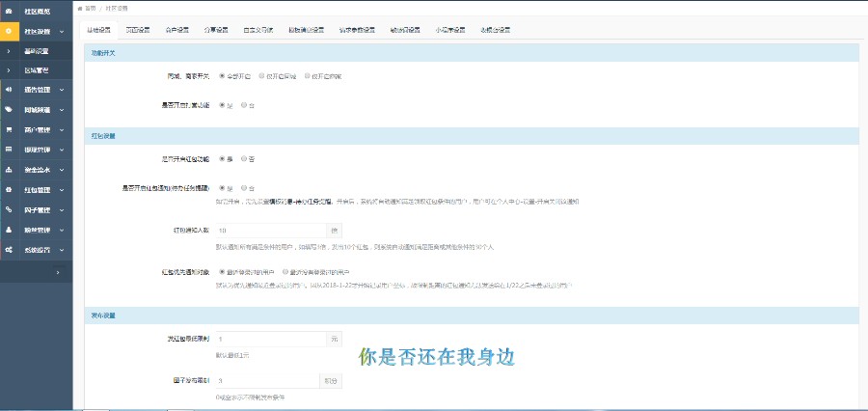Toggle the sidebar collapse arrow at the bottom
The image size is (868, 411).
(x=58, y=272)
